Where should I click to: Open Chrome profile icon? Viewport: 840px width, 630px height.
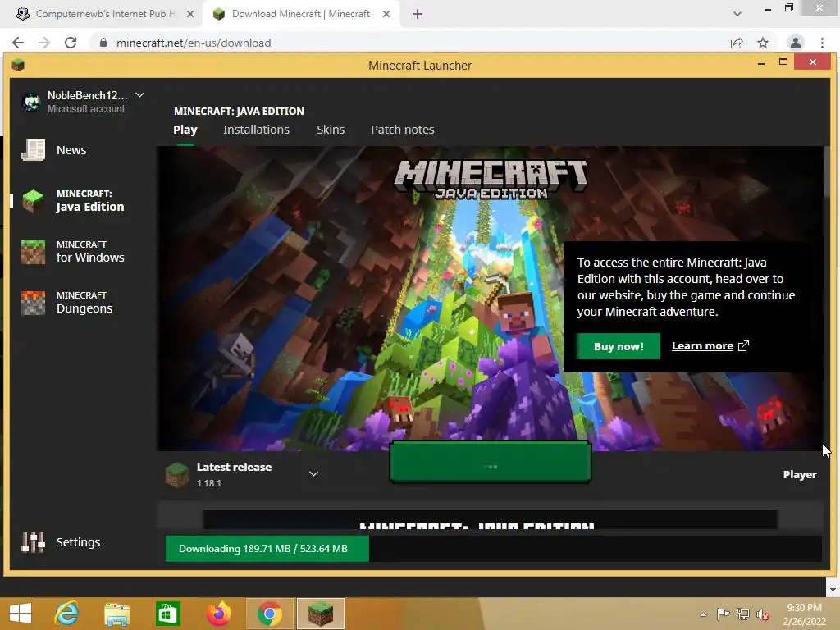coord(796,43)
